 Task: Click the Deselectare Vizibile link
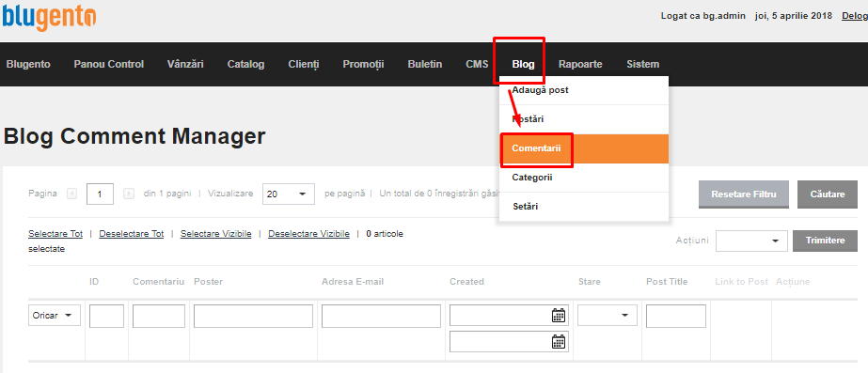308,234
